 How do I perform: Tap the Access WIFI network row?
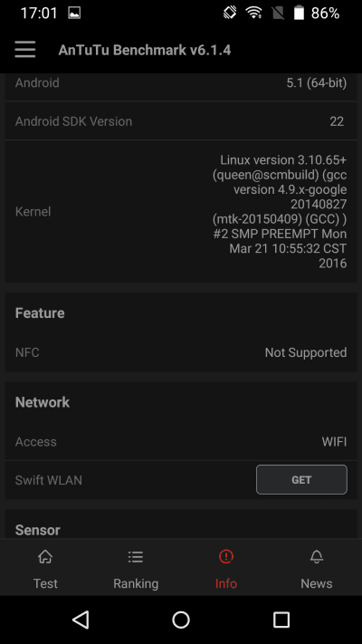(x=181, y=441)
